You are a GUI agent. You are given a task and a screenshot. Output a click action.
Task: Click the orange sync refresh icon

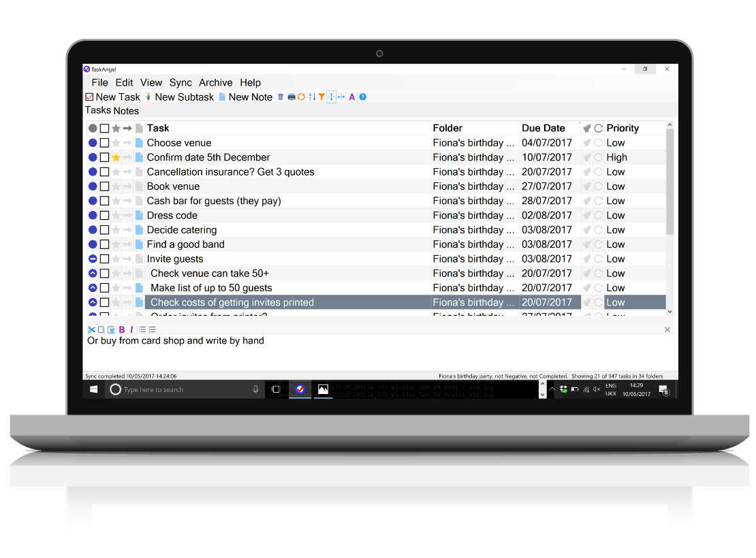pos(301,97)
